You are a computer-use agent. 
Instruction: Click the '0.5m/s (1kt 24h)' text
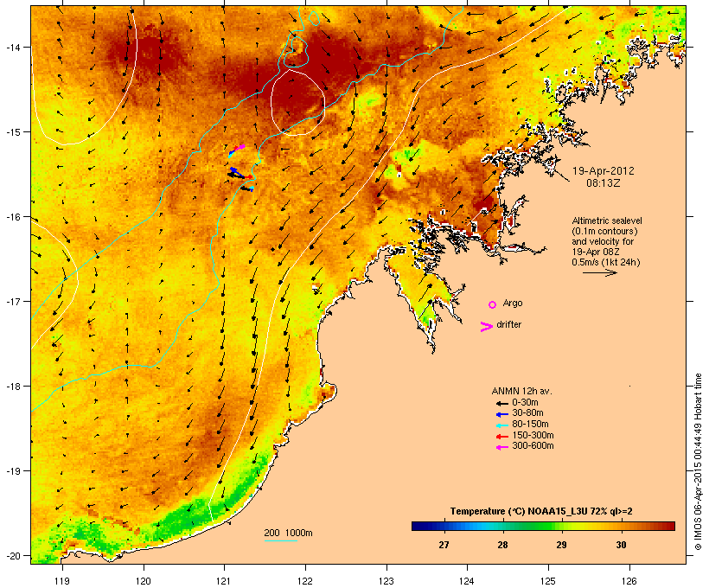(x=606, y=262)
